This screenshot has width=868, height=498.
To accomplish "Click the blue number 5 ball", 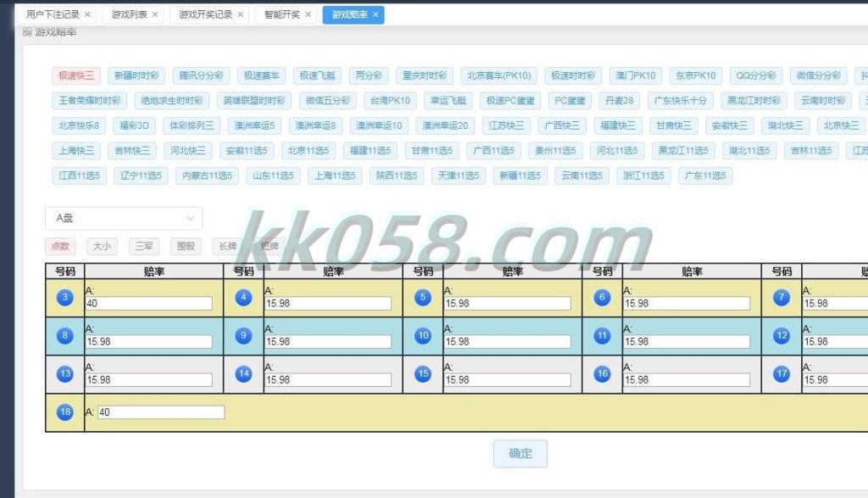I will (423, 298).
